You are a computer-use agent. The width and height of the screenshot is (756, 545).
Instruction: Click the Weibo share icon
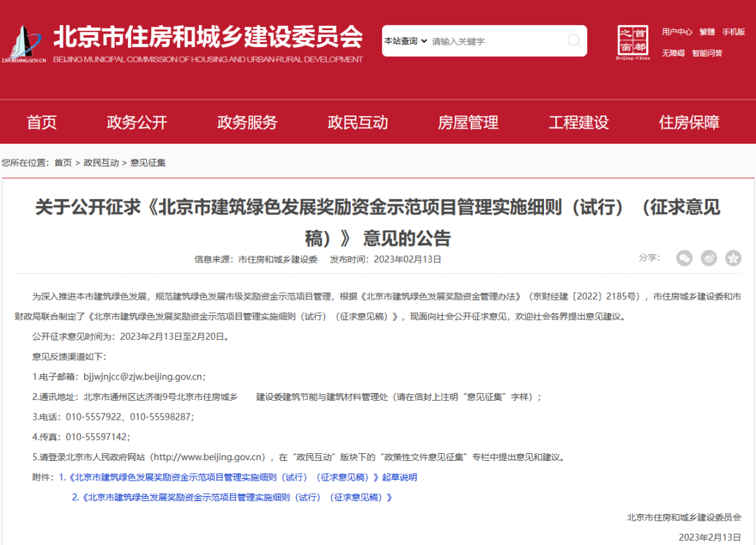click(708, 258)
